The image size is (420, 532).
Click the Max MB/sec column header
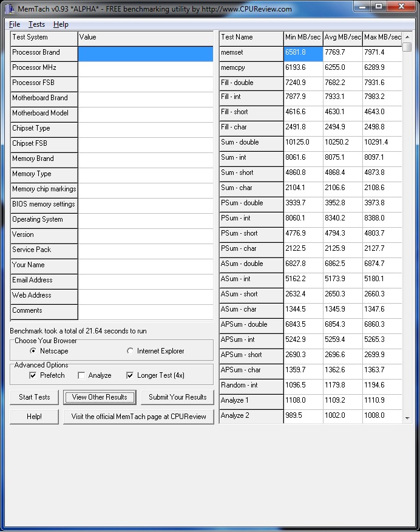382,39
